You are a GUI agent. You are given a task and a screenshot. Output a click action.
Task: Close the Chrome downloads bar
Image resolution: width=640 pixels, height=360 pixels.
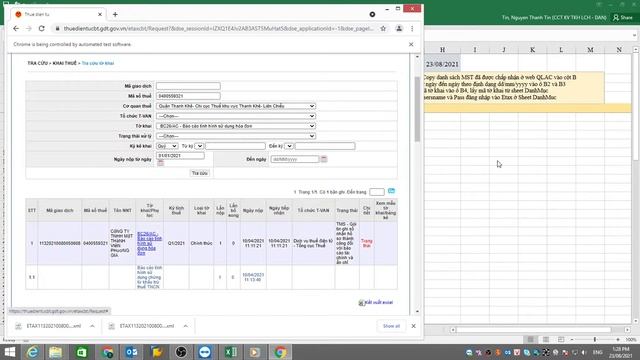413,326
